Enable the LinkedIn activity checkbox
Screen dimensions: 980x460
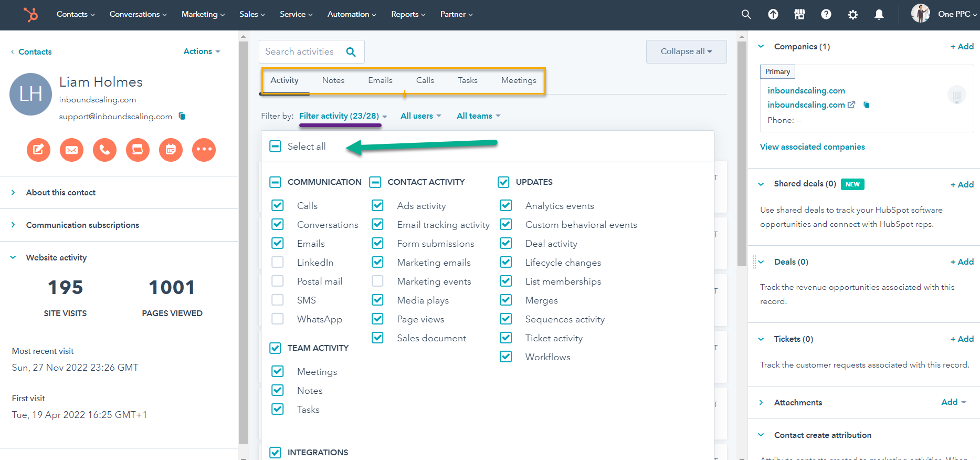(x=278, y=262)
